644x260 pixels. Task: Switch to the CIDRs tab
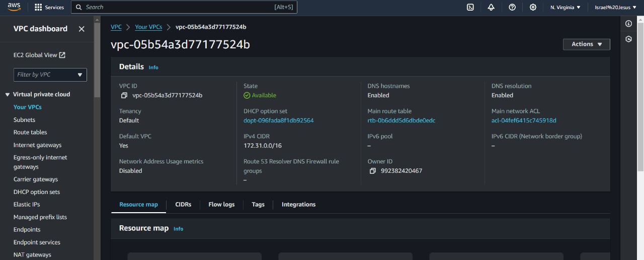[x=183, y=205]
